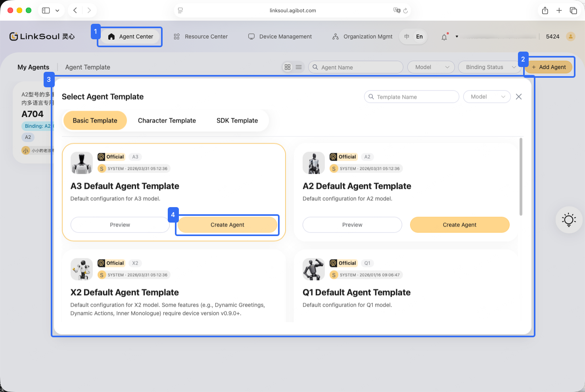Image resolution: width=585 pixels, height=392 pixels.
Task: Open the Model dropdown in template dialog
Action: tap(487, 97)
